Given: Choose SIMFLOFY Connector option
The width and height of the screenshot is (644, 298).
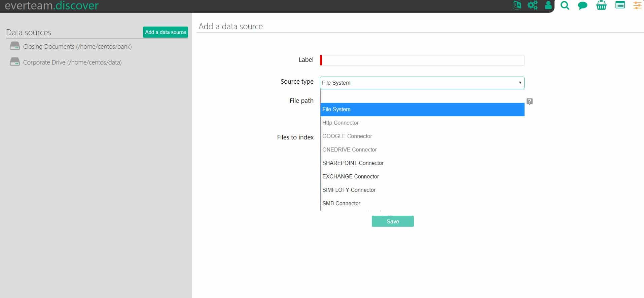Looking at the screenshot, I should point(422,190).
